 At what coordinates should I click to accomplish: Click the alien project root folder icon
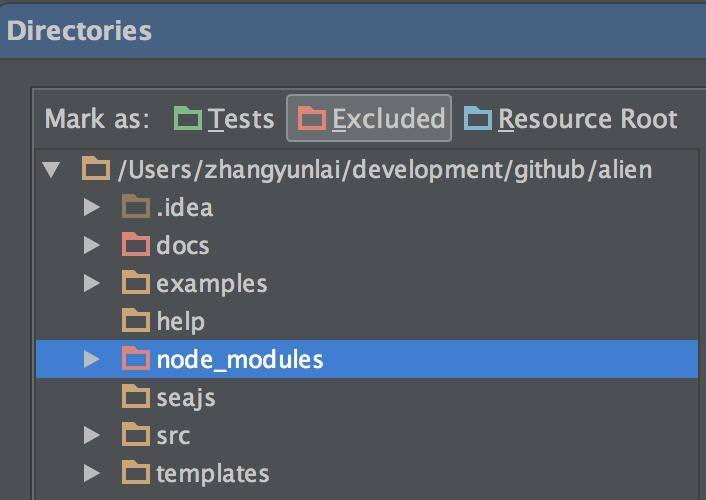pos(96,170)
